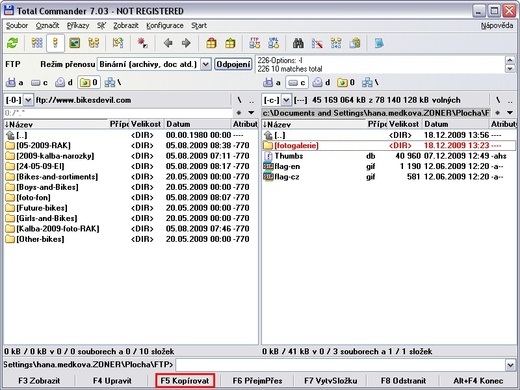Show the directory tree view icon
This screenshot has height=390, width=520.
(94, 43)
